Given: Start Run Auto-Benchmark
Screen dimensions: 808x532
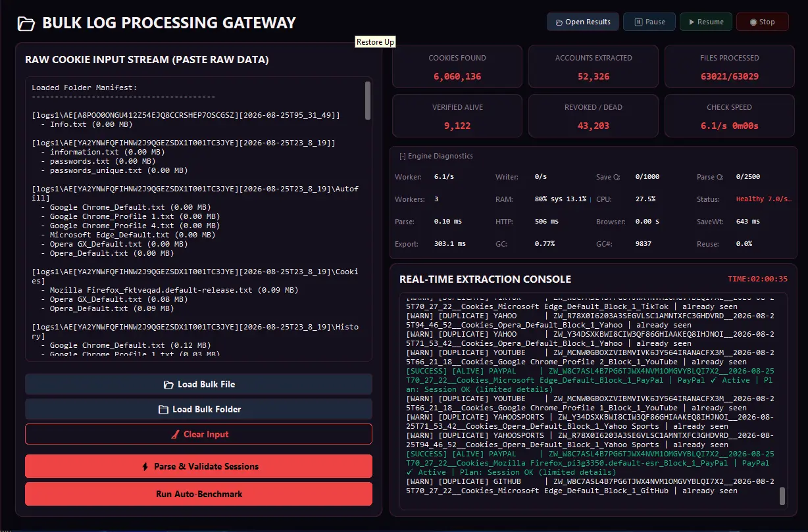Looking at the screenshot, I should (199, 494).
